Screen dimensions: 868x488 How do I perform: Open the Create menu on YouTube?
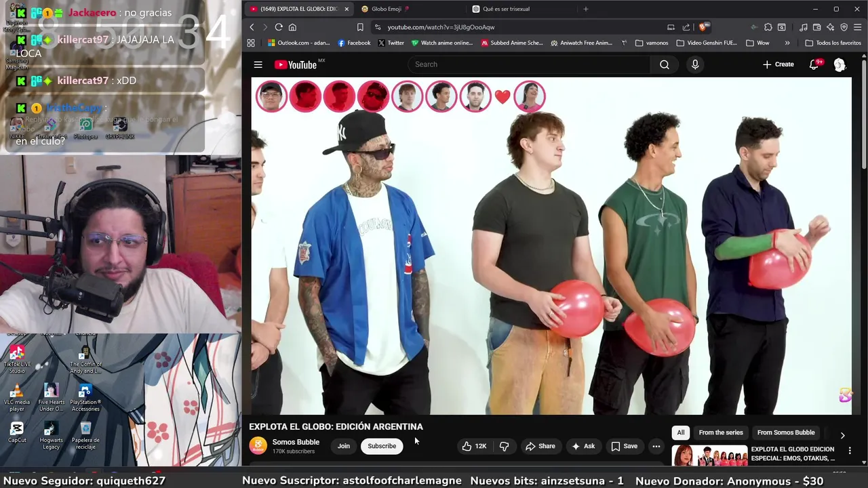pos(778,64)
